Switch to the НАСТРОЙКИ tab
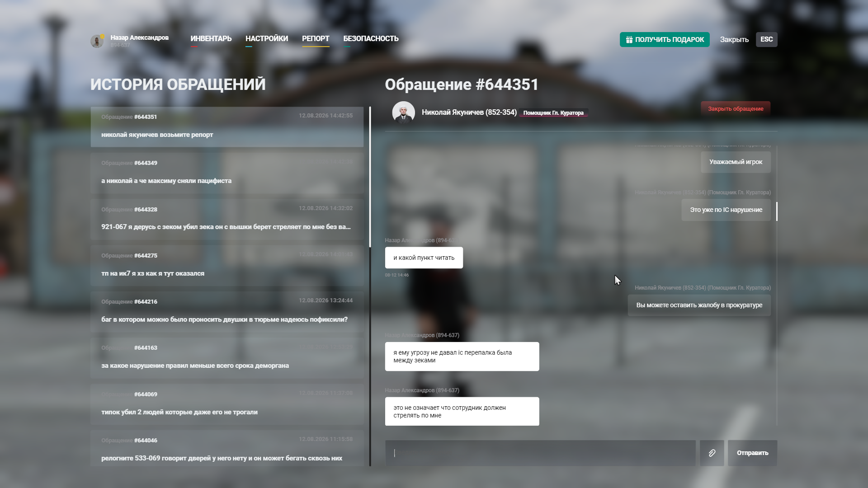The width and height of the screenshot is (868, 488). click(267, 39)
